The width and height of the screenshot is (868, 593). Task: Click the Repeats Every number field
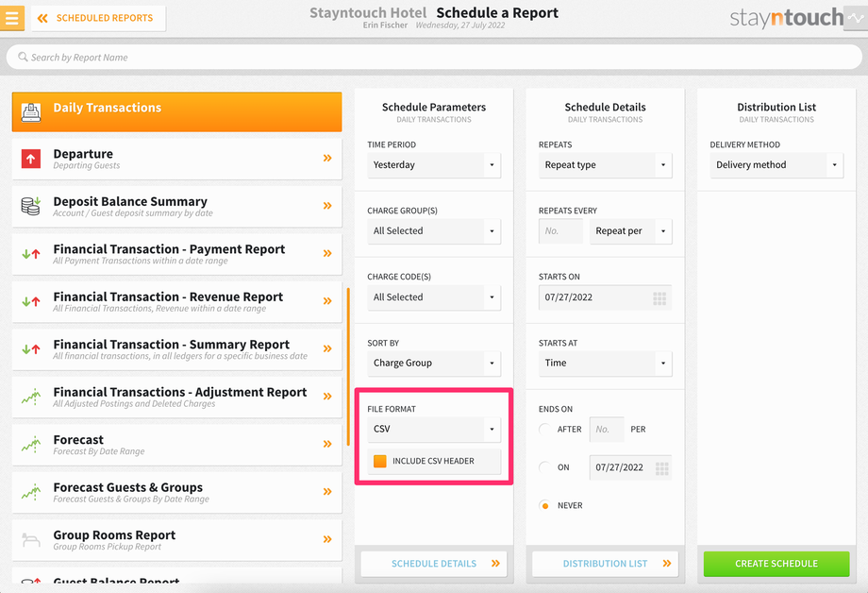coord(560,231)
